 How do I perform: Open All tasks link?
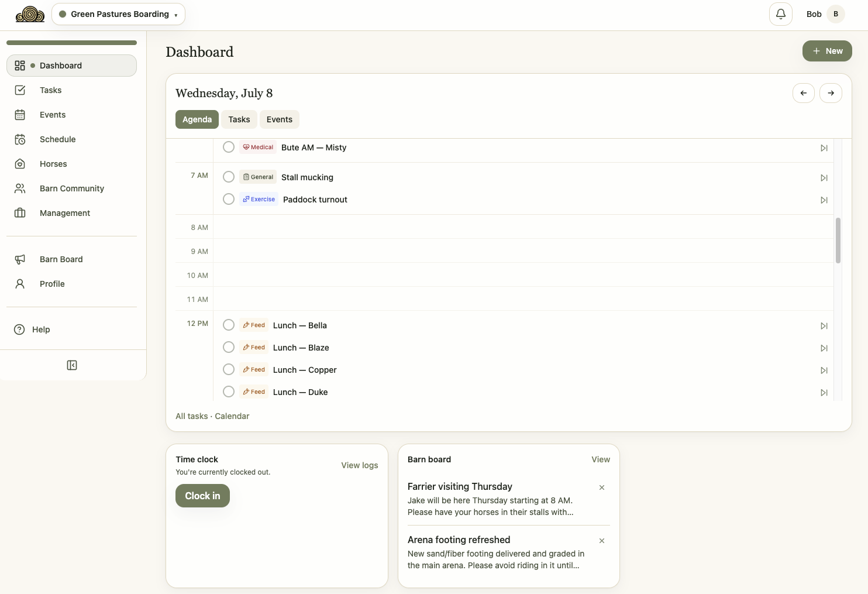click(192, 416)
